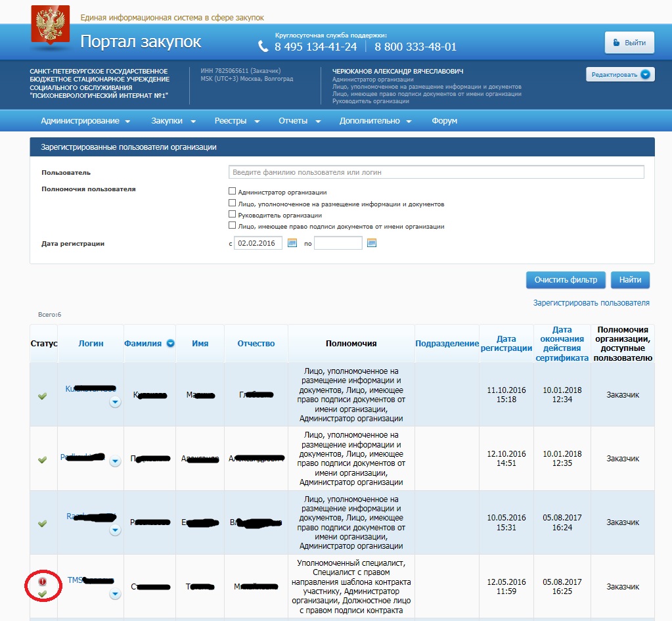The image size is (672, 621).
Task: Click the phone icon beside support number
Action: [263, 47]
